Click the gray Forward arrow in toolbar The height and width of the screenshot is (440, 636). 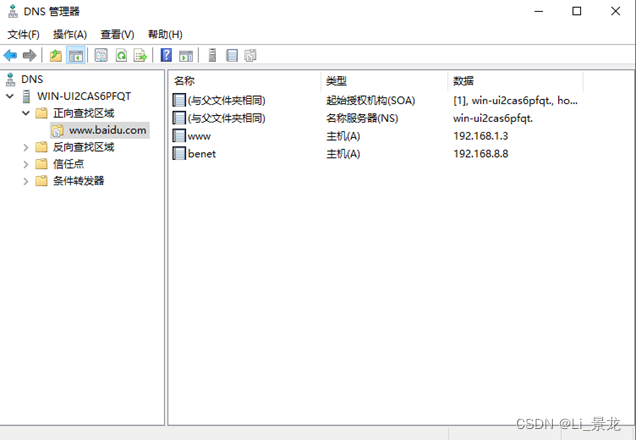coord(29,55)
